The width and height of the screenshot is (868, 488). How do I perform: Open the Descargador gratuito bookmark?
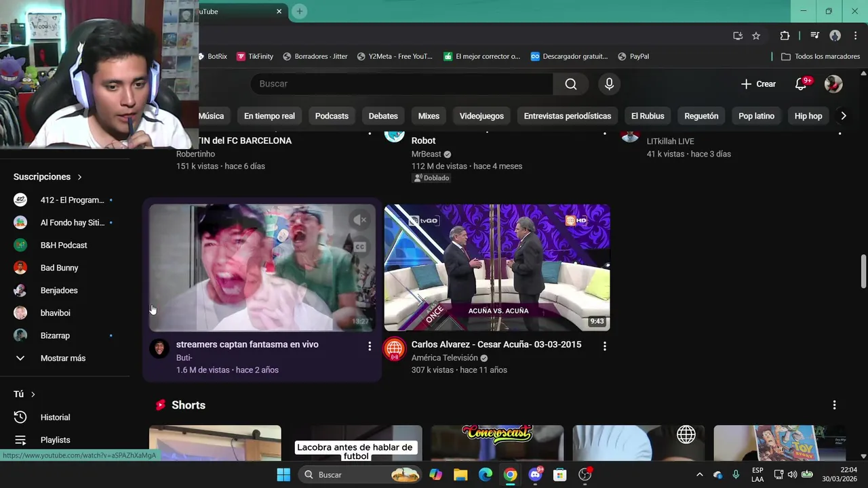point(570,56)
